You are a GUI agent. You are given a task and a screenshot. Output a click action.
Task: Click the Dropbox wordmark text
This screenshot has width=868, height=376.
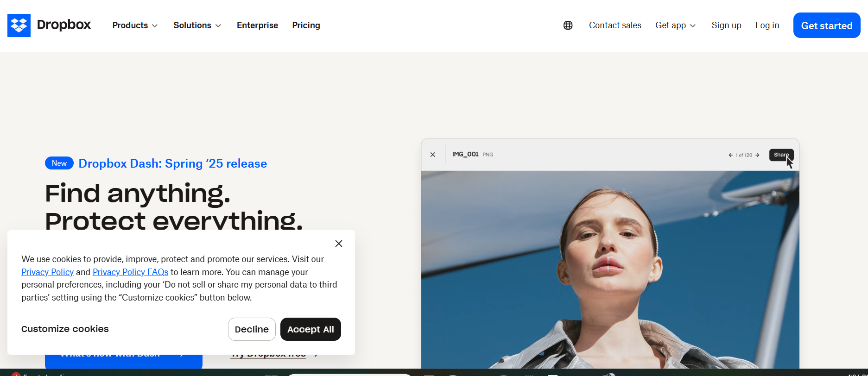64,25
